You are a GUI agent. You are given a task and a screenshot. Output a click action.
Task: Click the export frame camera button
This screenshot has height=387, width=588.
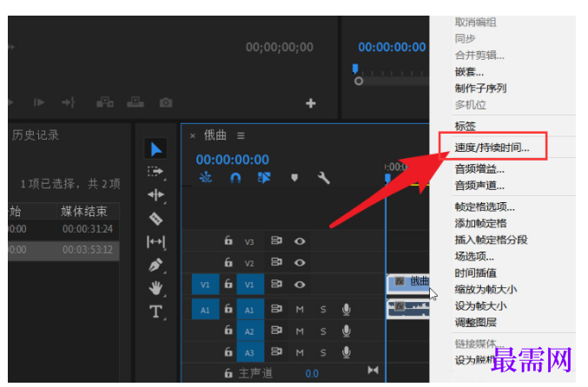[x=166, y=102]
